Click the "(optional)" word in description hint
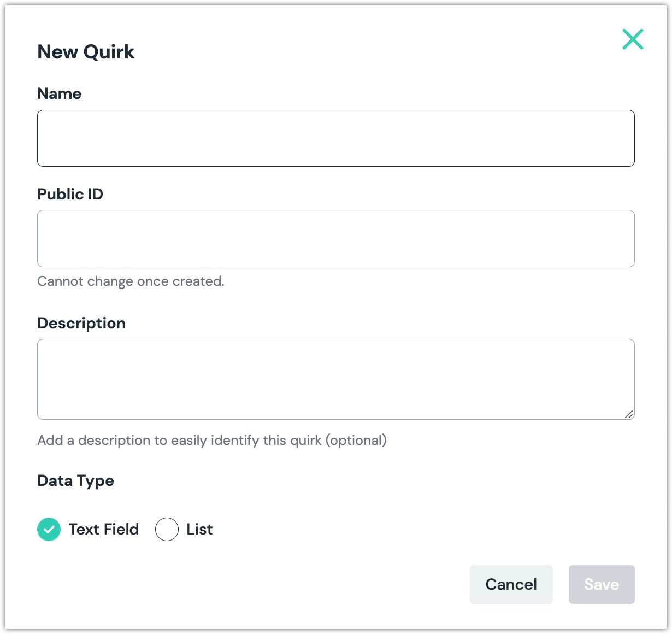672x634 pixels. coord(356,441)
